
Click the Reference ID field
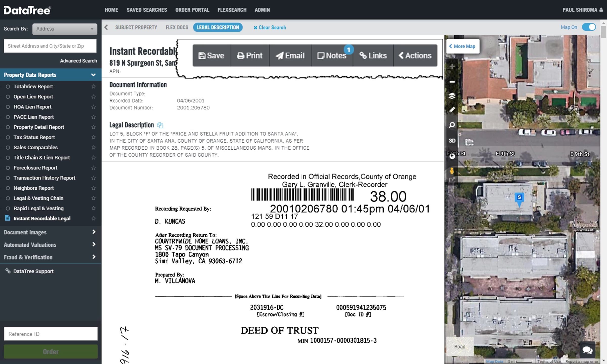click(51, 334)
